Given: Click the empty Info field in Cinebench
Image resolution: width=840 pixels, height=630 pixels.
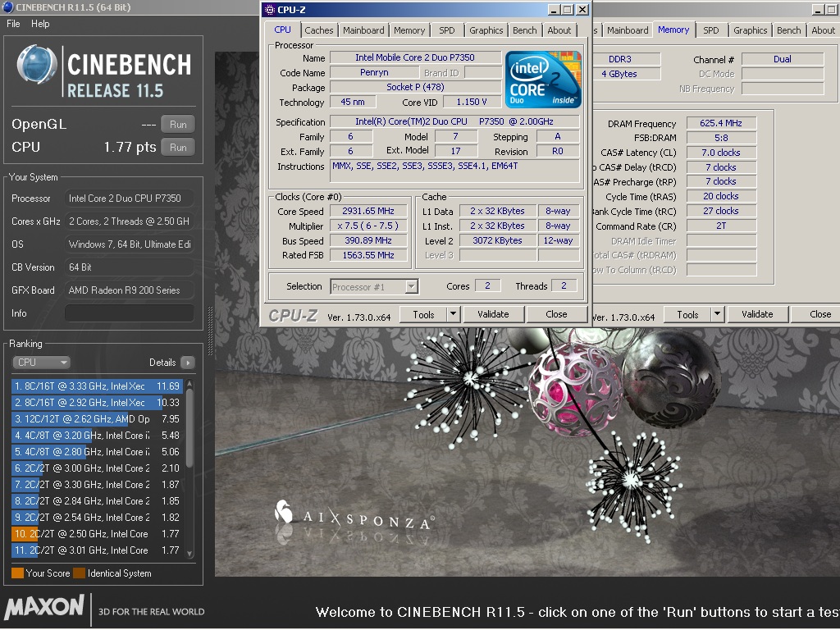Looking at the screenshot, I should [129, 313].
